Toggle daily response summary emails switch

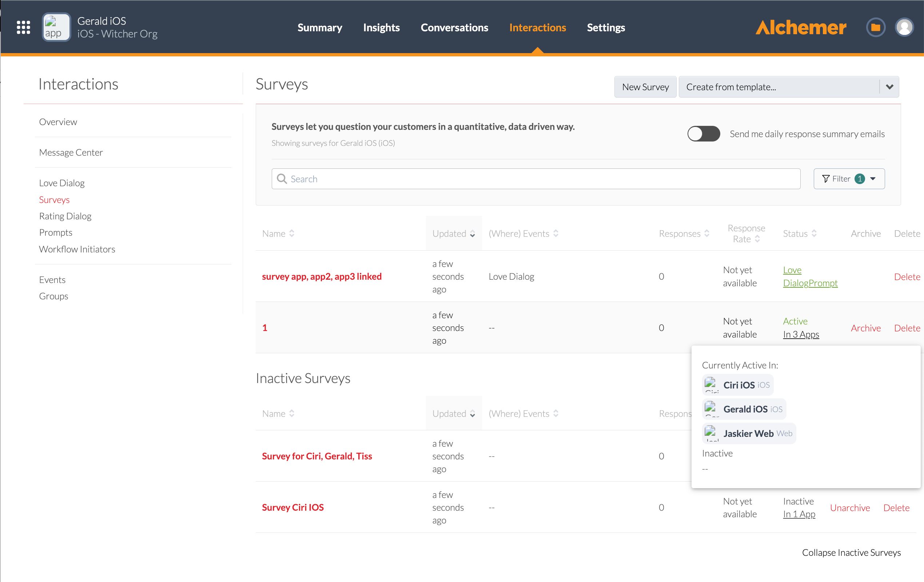[x=703, y=133]
